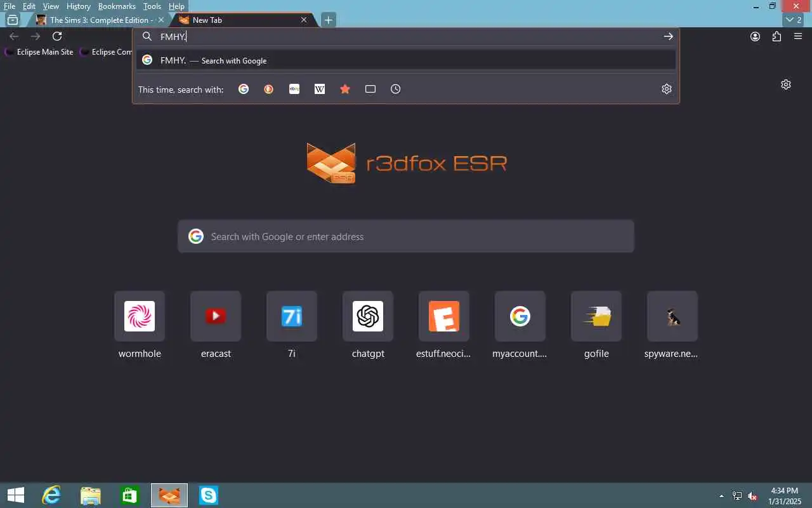This screenshot has width=812, height=508.
Task: Open the Windows Start button
Action: point(15,495)
